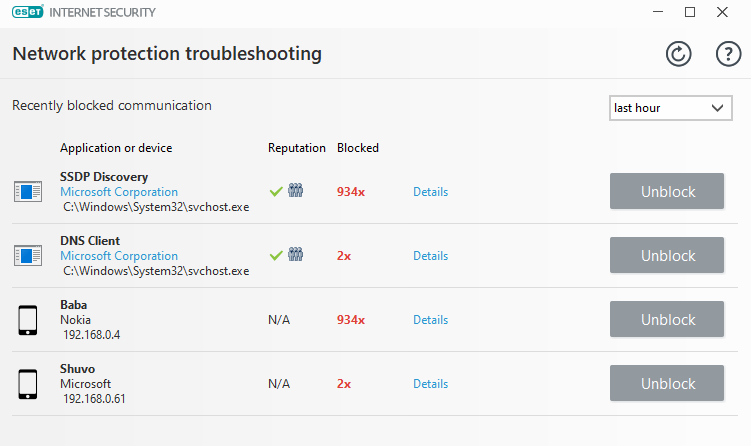Click the Baba phone device icon
The width and height of the screenshot is (751, 446).
tap(28, 320)
